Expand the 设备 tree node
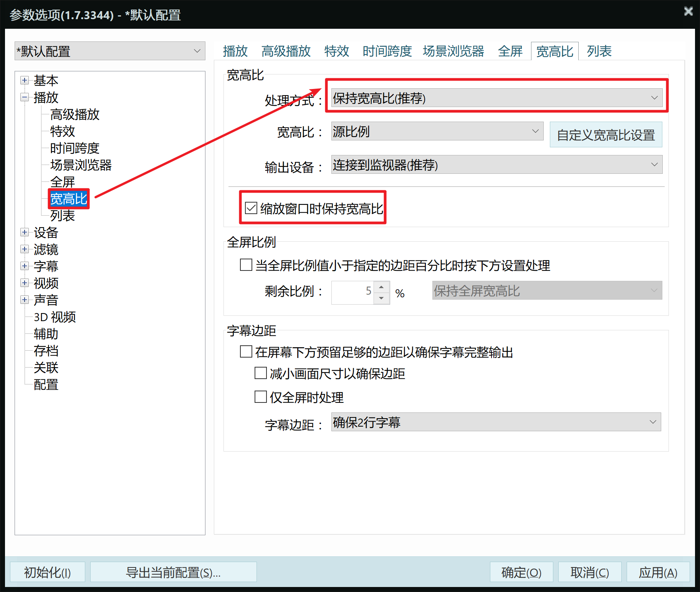700x592 pixels. [25, 233]
